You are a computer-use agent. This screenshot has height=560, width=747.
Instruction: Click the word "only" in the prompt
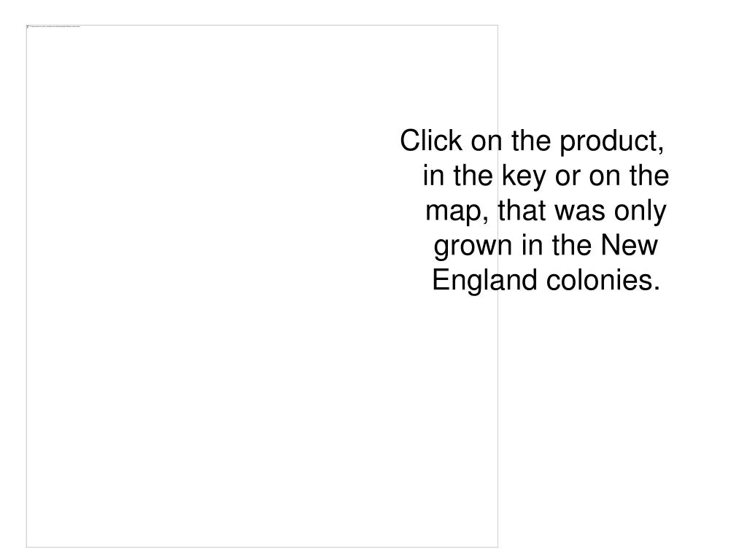pyautogui.click(x=640, y=212)
